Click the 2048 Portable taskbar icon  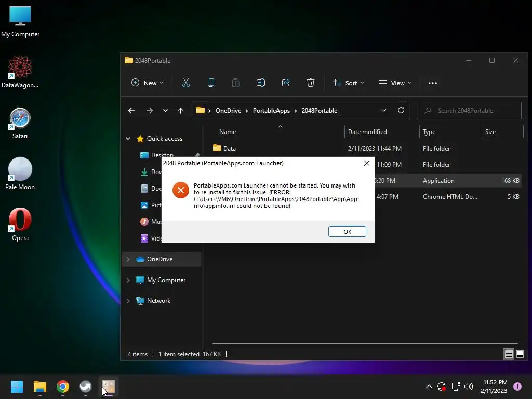tap(109, 387)
